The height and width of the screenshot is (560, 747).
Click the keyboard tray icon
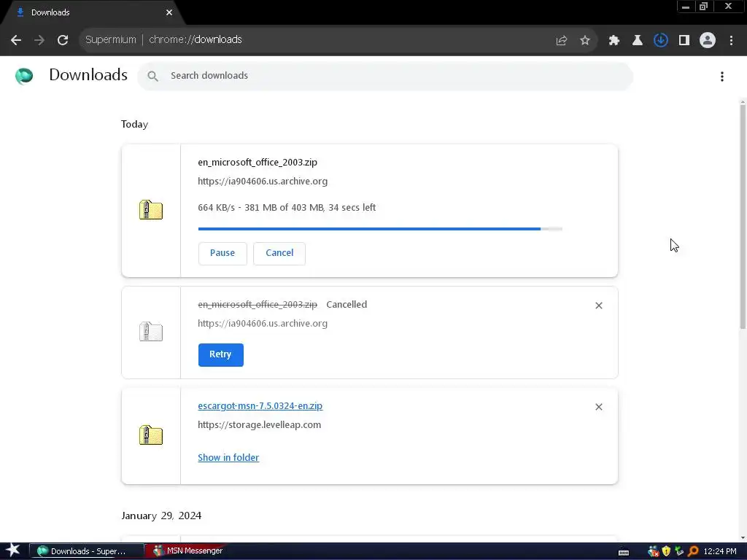point(624,553)
